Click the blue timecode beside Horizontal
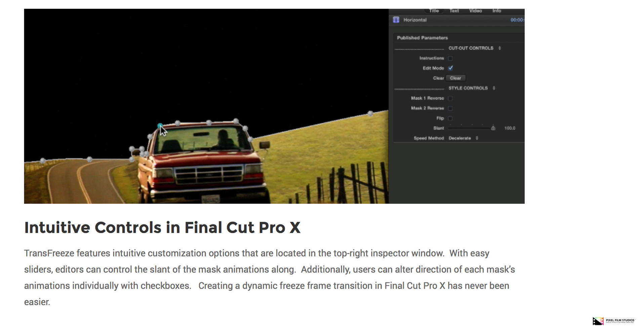Viewport: 644px width, 334px height. point(517,20)
